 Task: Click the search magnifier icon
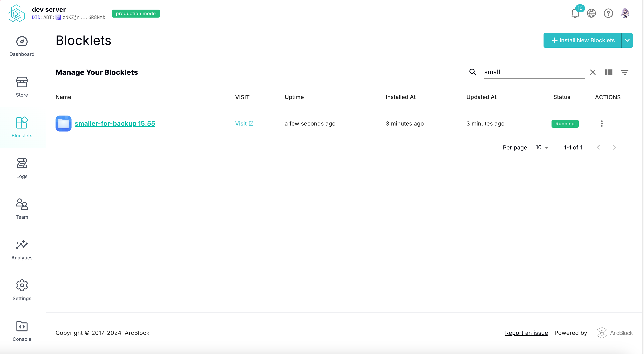click(x=472, y=72)
